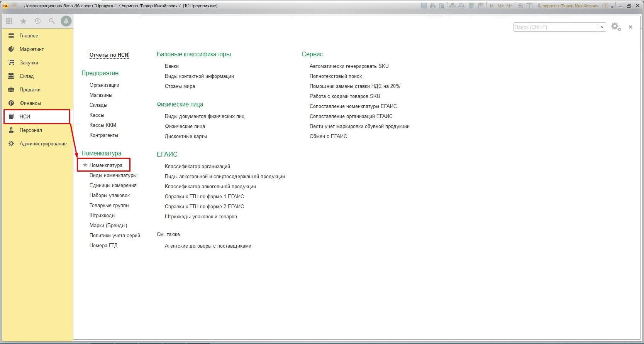Open notifications bell icon
The image size is (644, 344).
66,21
